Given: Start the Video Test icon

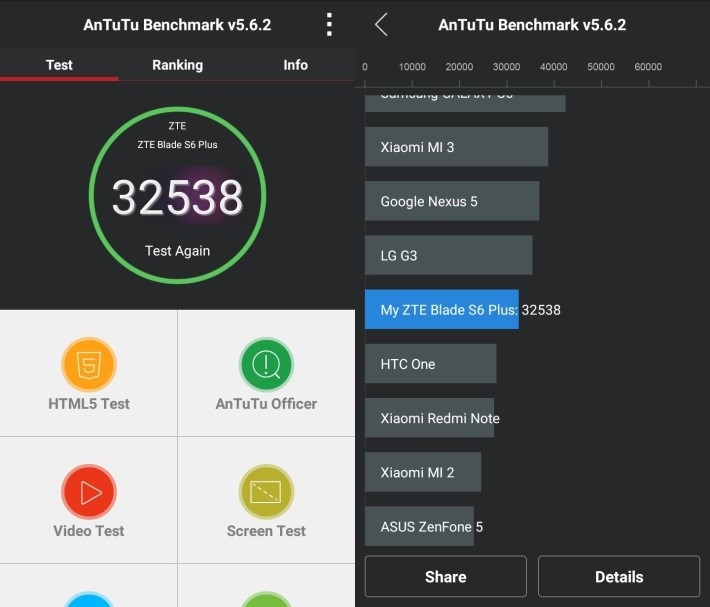Looking at the screenshot, I should 89,492.
